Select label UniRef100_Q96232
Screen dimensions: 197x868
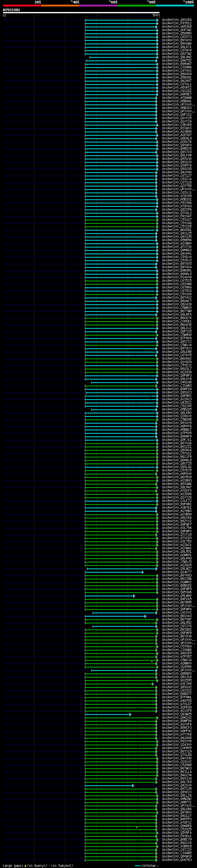point(177,718)
